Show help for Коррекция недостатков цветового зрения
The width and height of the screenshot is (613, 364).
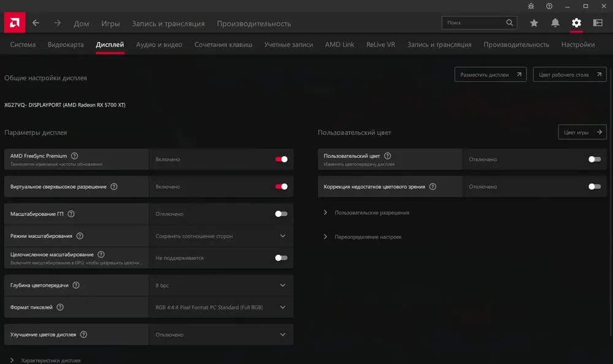click(x=432, y=186)
